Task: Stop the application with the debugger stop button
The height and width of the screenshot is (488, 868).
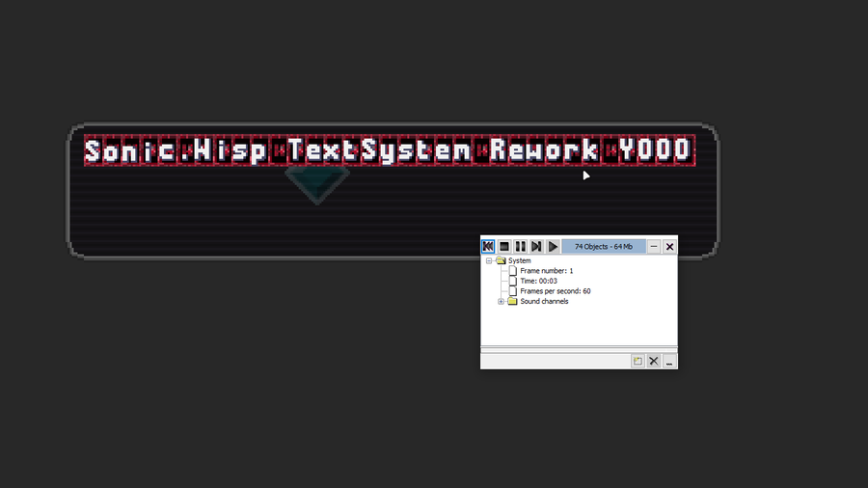Action: [x=503, y=246]
